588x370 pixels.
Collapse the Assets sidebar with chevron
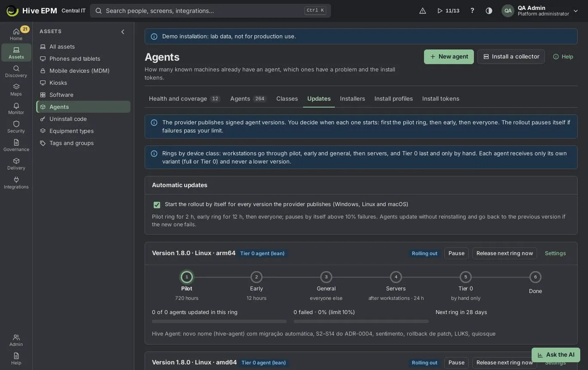pos(123,31)
